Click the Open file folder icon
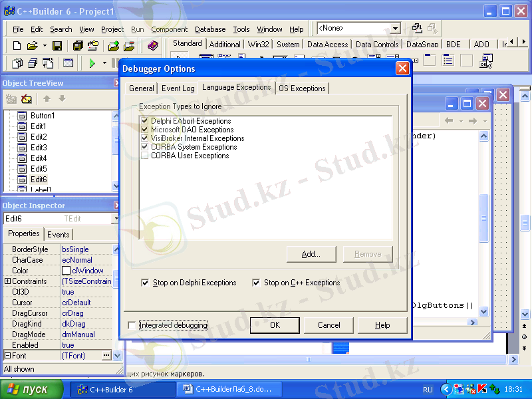Screen dimensions: 532x399 click(33, 45)
